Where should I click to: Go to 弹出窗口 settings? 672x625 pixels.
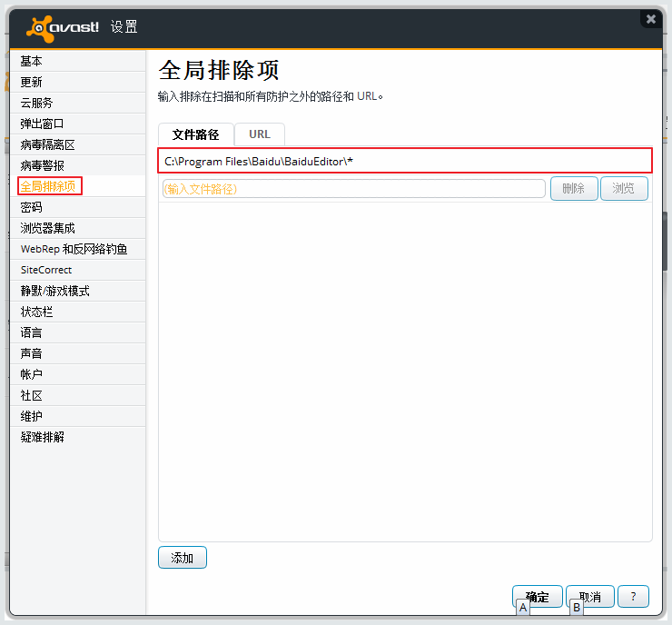click(x=77, y=124)
